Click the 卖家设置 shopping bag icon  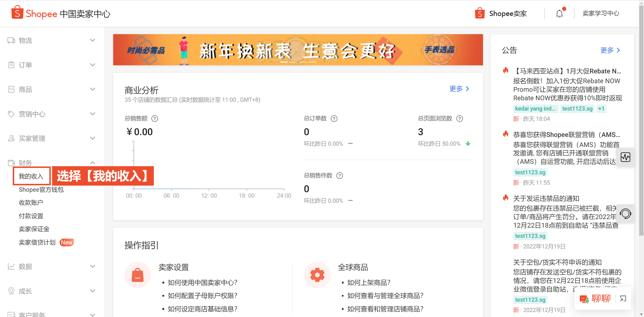[138, 275]
